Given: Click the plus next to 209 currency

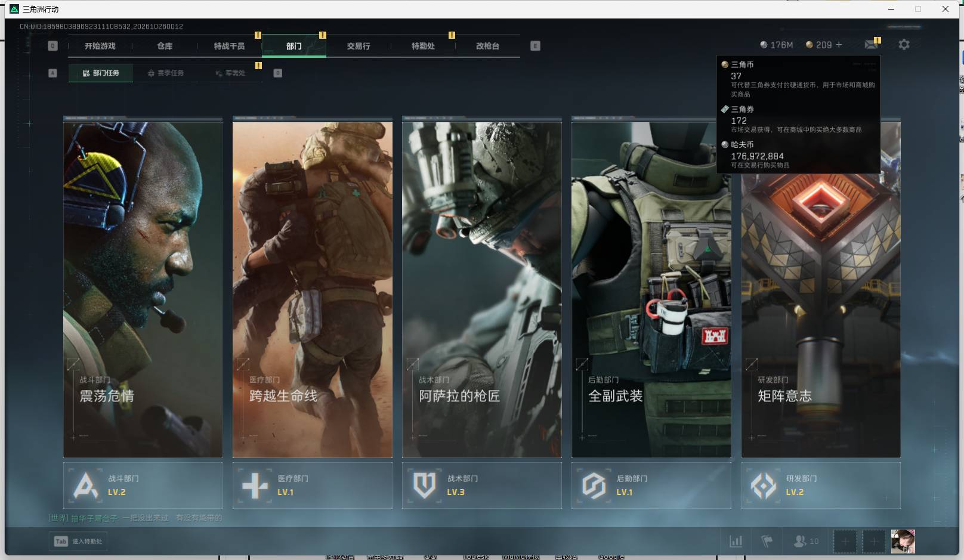Looking at the screenshot, I should (839, 45).
